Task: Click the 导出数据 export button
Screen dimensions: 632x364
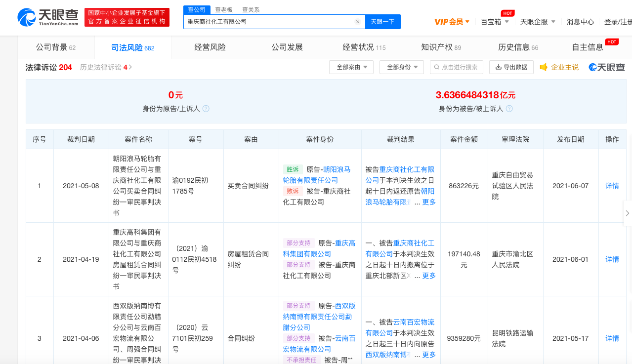Action: coord(511,67)
